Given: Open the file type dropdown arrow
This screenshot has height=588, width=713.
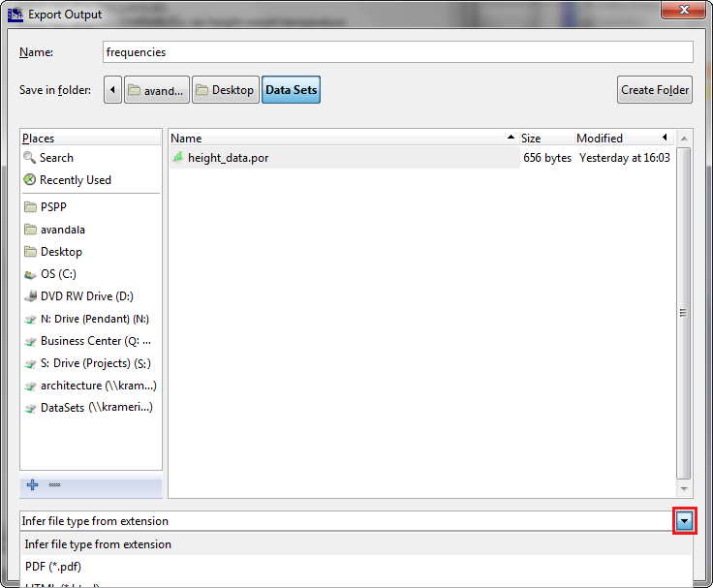Looking at the screenshot, I should point(684,521).
